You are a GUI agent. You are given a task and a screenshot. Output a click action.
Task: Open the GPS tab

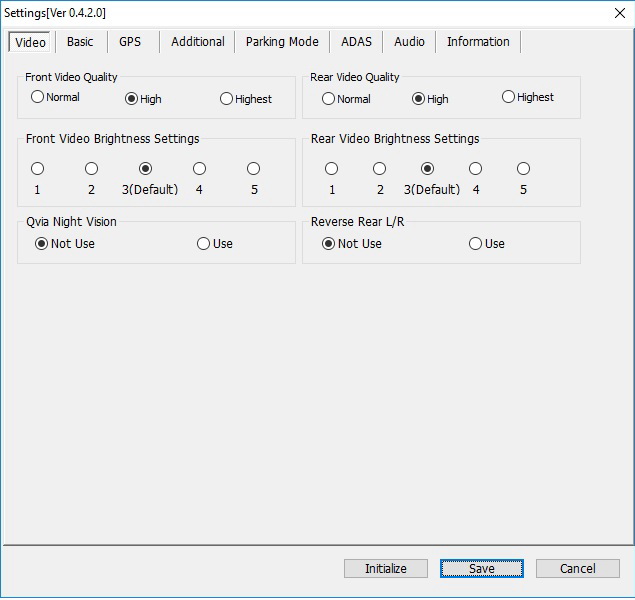[x=130, y=42]
